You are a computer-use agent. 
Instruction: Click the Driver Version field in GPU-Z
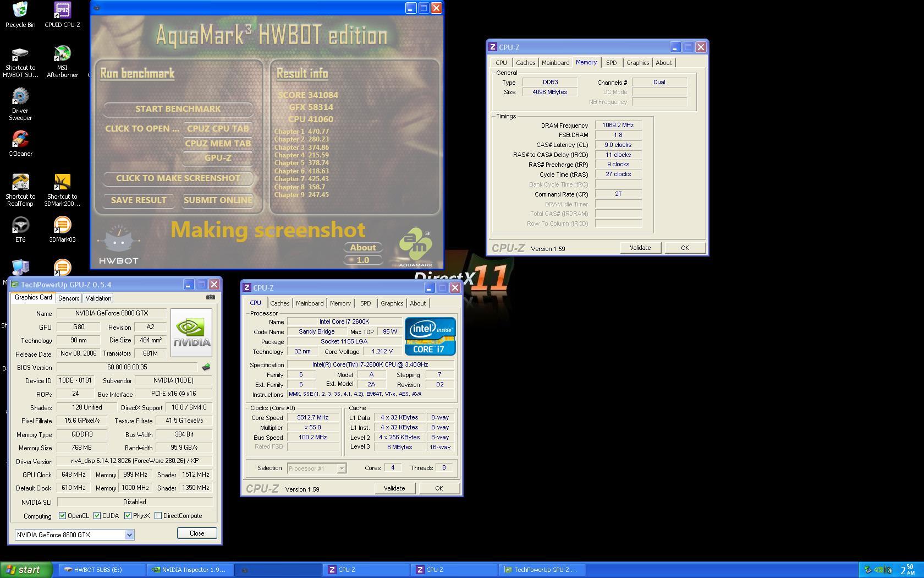click(x=135, y=461)
